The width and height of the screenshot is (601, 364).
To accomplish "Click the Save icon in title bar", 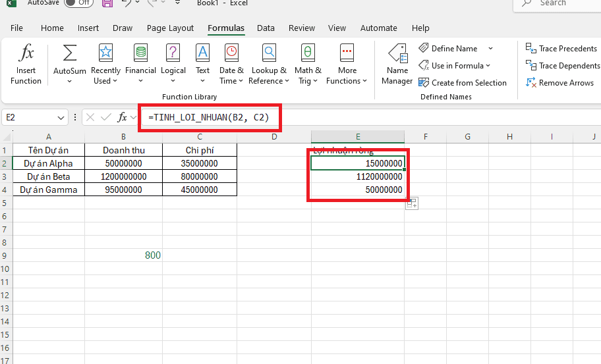I will (107, 3).
